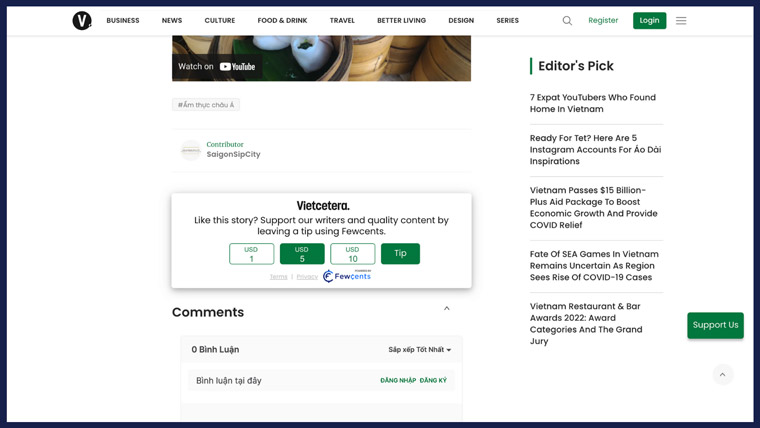Open the search magnifier icon

(567, 20)
